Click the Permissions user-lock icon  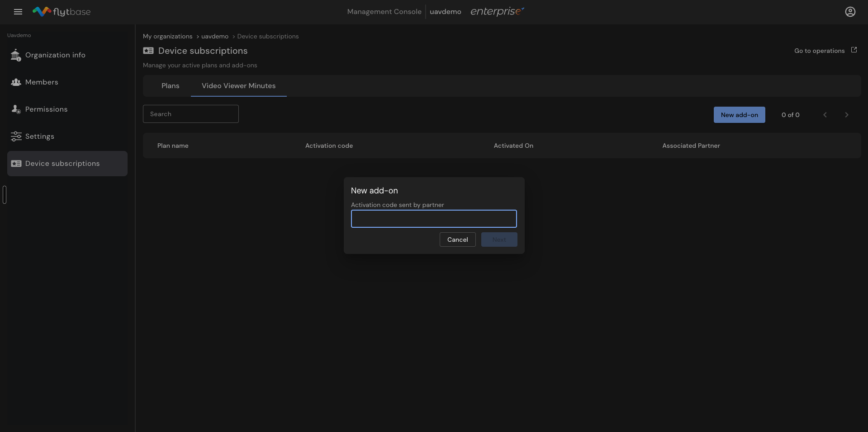point(16,109)
